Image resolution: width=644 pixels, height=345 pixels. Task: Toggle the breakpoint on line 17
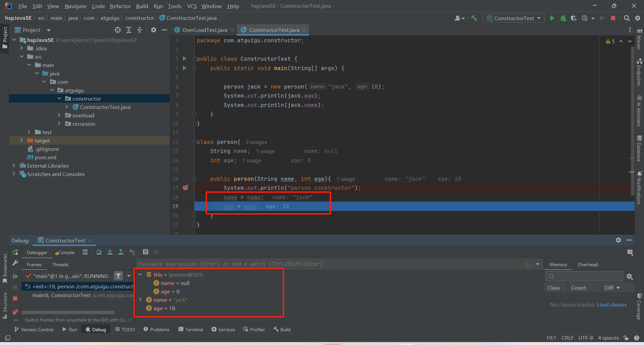pyautogui.click(x=185, y=188)
